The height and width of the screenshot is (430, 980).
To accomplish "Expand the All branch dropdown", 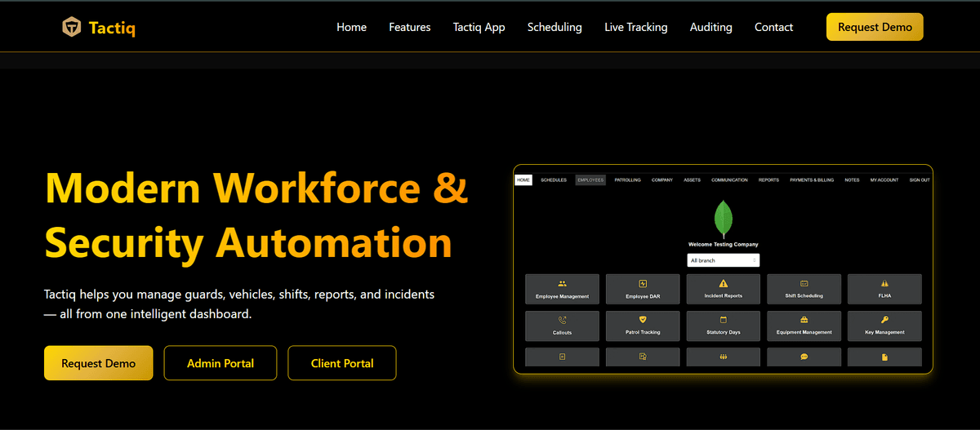I will [723, 260].
